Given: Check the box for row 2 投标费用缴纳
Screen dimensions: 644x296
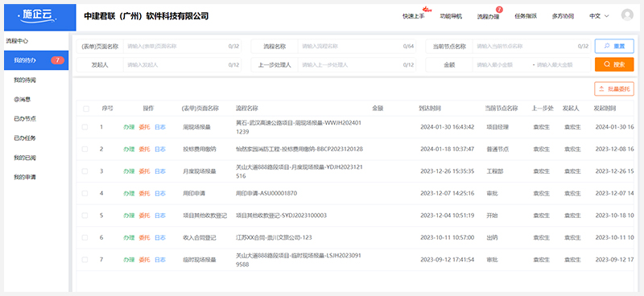Looking at the screenshot, I should tap(85, 149).
